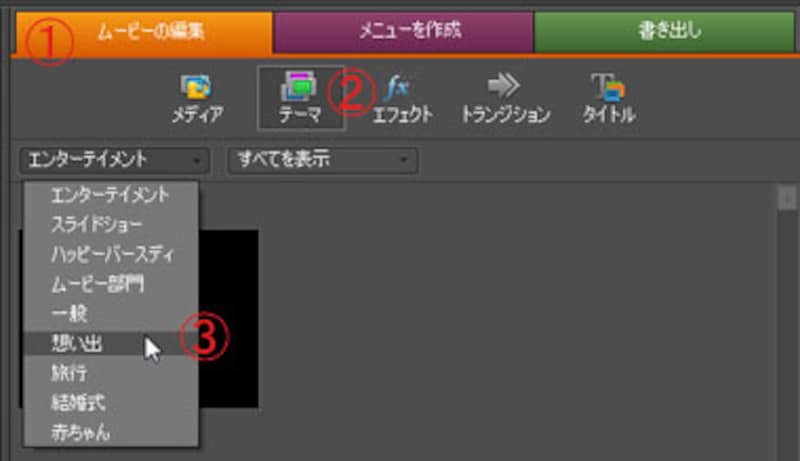Screen dimensions: 800x461
Task: Select 一般 in the category list
Action: click(x=69, y=314)
